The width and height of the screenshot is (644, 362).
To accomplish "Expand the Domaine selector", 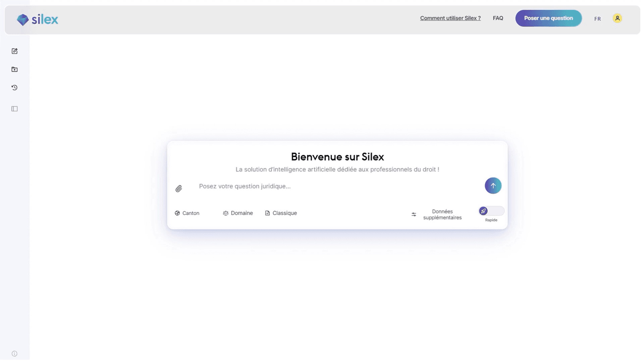I will pyautogui.click(x=238, y=213).
